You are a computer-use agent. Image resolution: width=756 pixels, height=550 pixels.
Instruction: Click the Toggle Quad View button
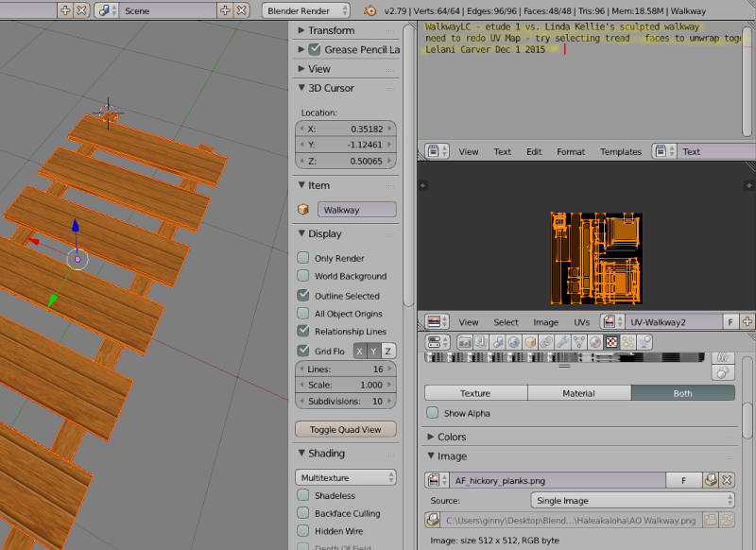coord(346,429)
